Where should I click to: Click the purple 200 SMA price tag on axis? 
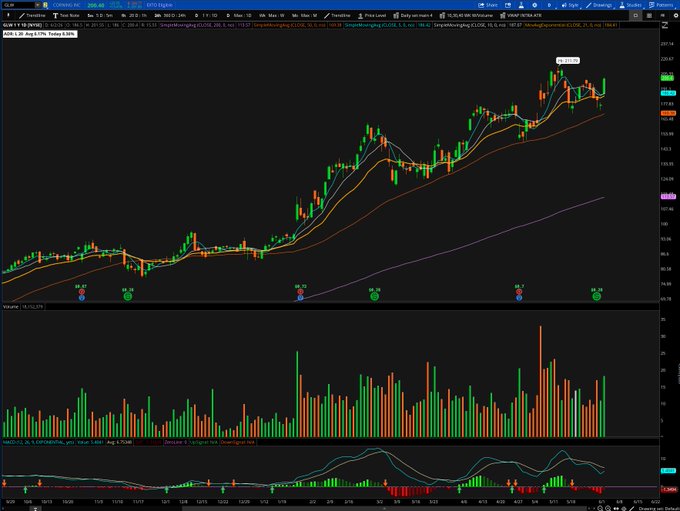(x=668, y=197)
